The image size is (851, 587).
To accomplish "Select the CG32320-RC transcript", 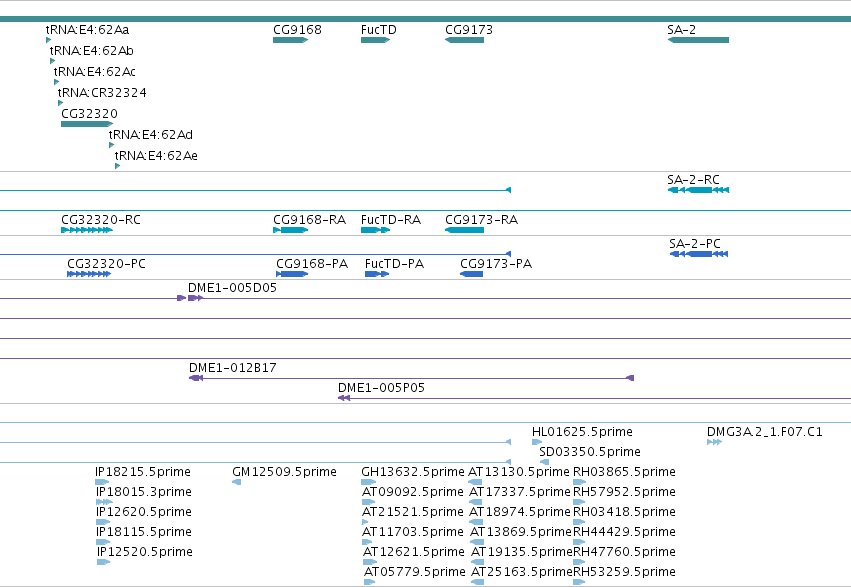I will tap(87, 230).
